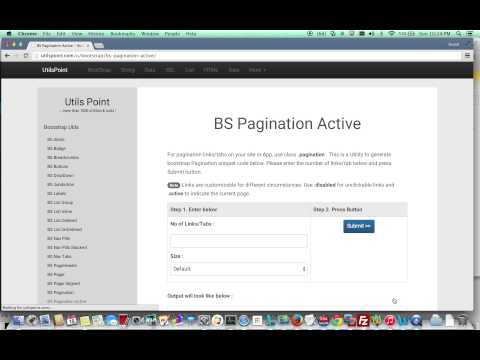Screen dimensions: 480x360
Task: Open BS List Group in the sidebar
Action: click(x=60, y=202)
